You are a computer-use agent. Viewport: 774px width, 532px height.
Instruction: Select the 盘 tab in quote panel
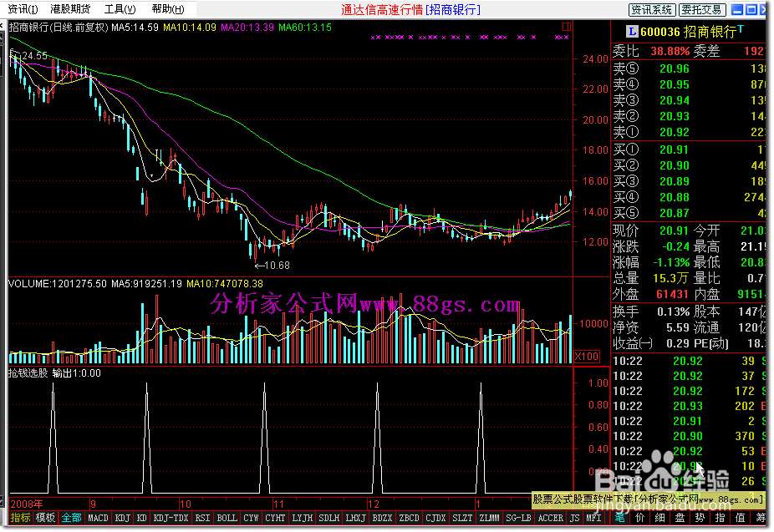tap(680, 518)
